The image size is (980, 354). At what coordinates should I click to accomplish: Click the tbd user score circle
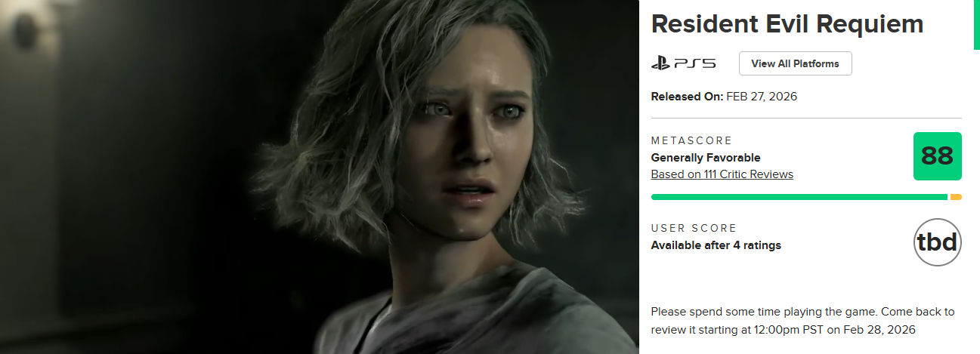(937, 242)
